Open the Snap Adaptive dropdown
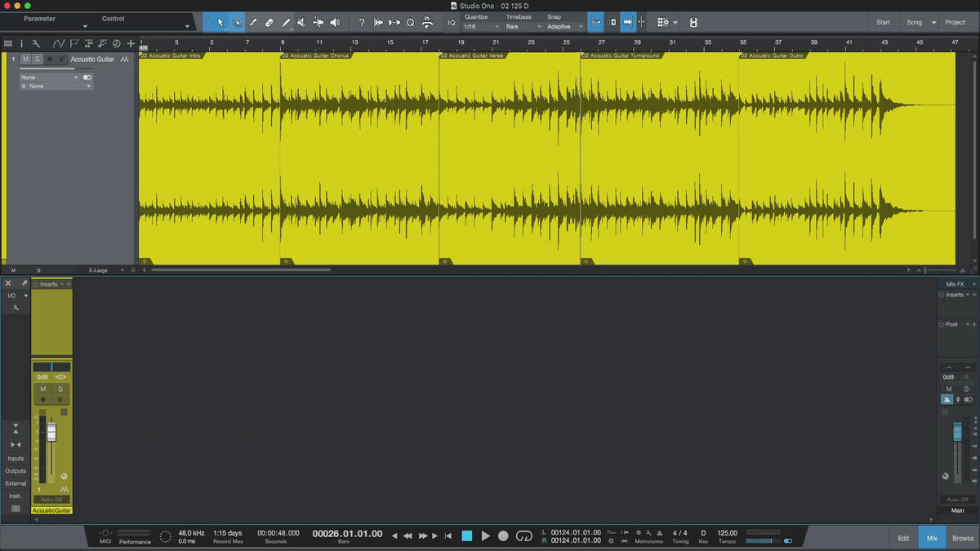The width and height of the screenshot is (980, 551). [565, 27]
